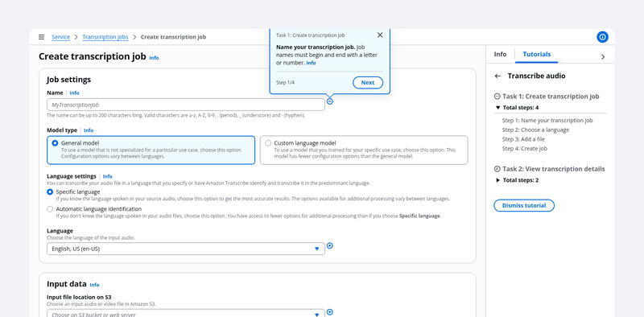Open Transcription jobs breadcrumb link
Image resolution: width=644 pixels, height=317 pixels.
(105, 37)
